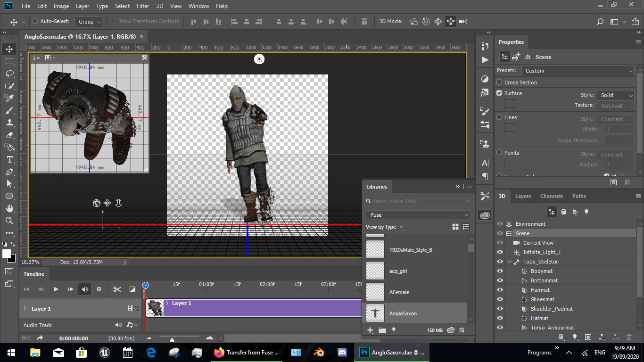Click the foreground color swatch
The image size is (644, 362).
pyautogui.click(x=7, y=254)
